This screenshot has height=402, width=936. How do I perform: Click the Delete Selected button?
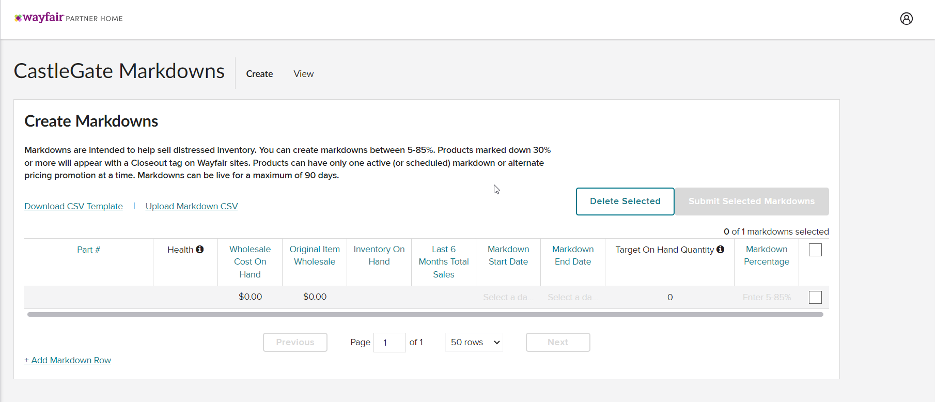[x=625, y=201]
